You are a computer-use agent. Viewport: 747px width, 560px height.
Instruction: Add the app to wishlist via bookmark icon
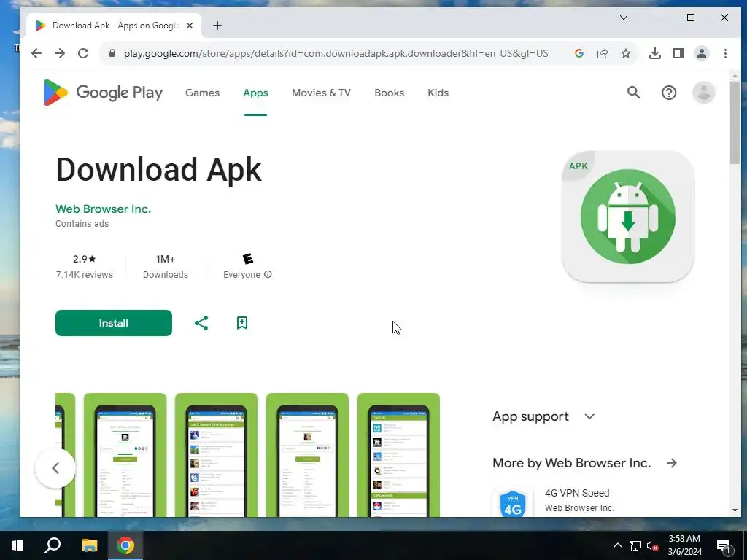pos(242,323)
